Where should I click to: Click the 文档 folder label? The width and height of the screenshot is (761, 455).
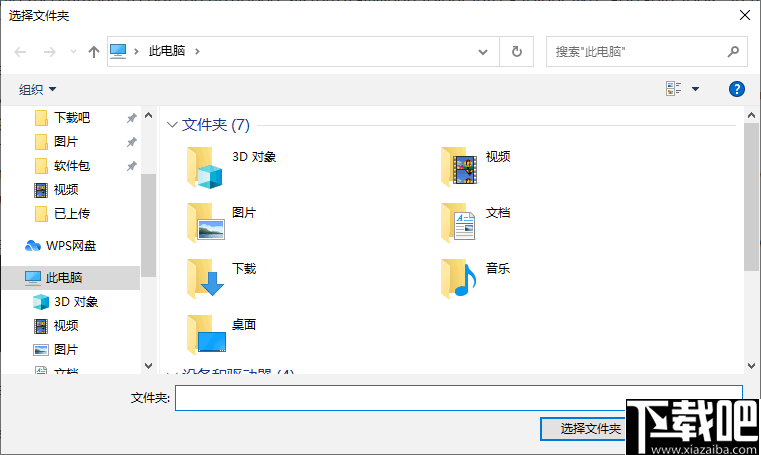[x=498, y=212]
